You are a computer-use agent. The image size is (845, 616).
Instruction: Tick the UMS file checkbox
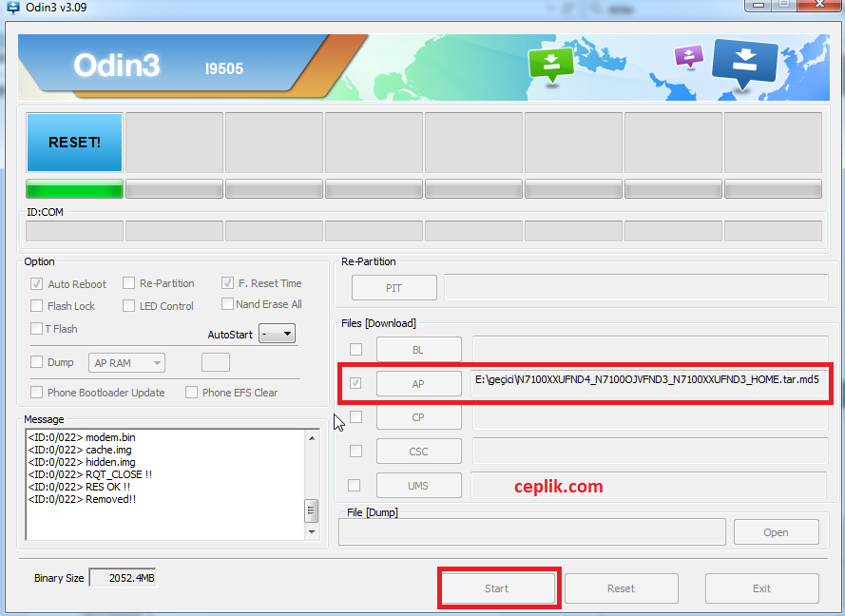coord(354,485)
